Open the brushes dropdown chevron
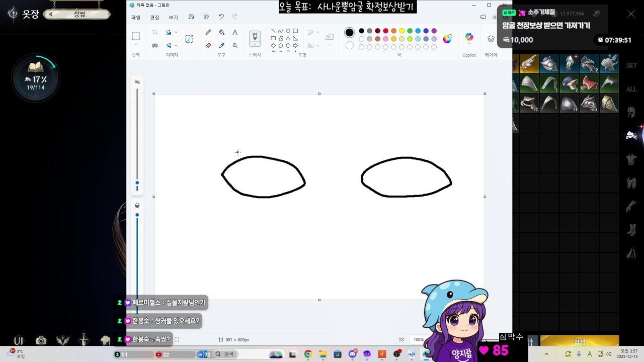This screenshot has height=362, width=644. point(255,44)
